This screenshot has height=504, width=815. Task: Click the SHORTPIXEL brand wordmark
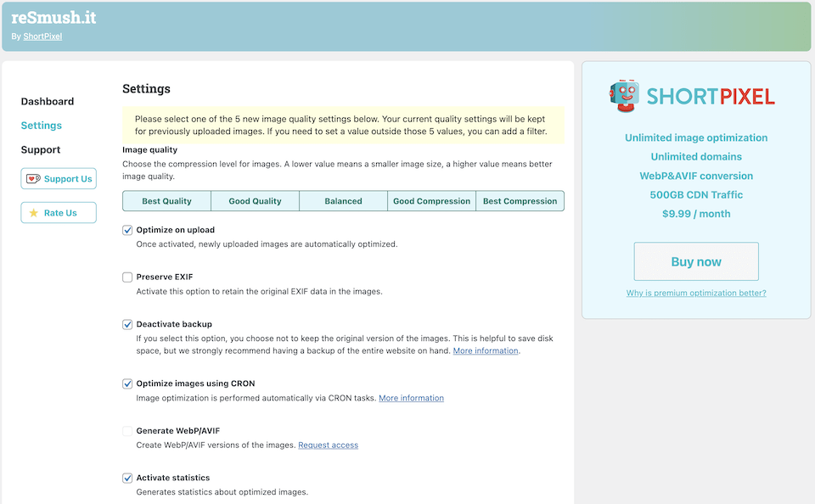711,97
